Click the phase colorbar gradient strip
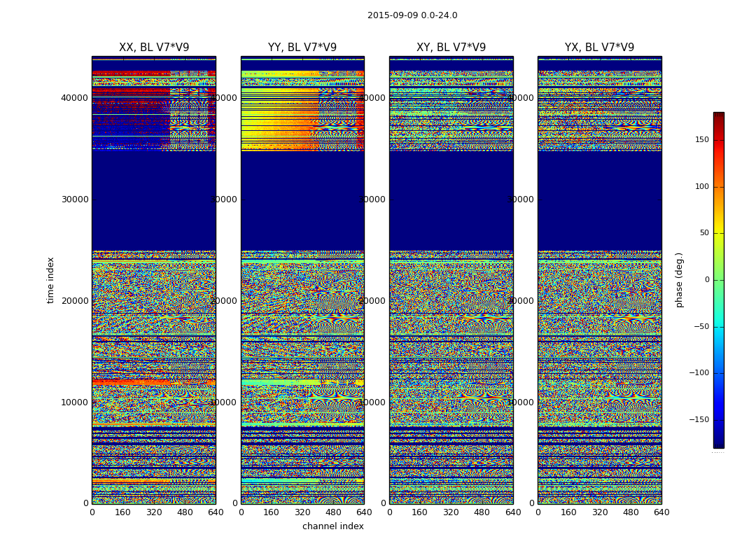Screen dimensions: 735x560 718,280
